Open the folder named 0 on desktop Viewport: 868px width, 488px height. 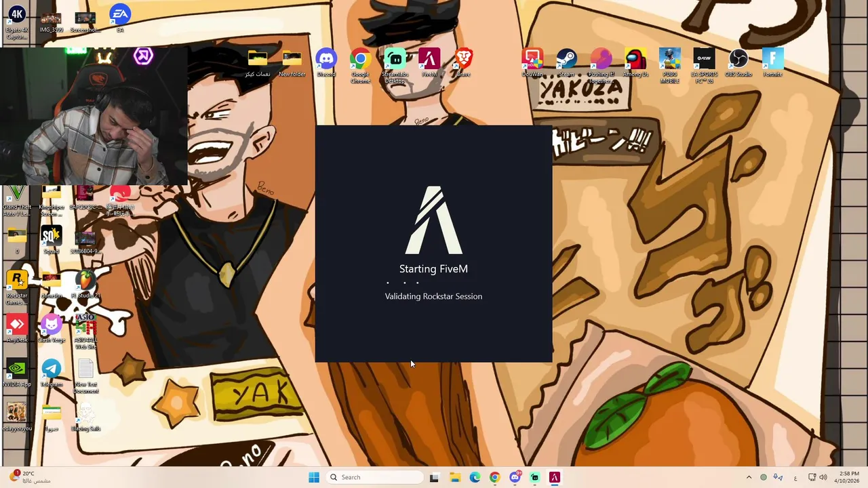[x=17, y=240]
